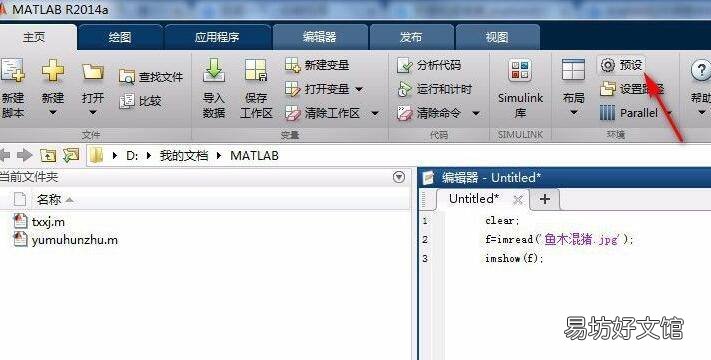The height and width of the screenshot is (360, 711).
Task: Click the browse for folder icon
Action: pyautogui.click(x=71, y=156)
